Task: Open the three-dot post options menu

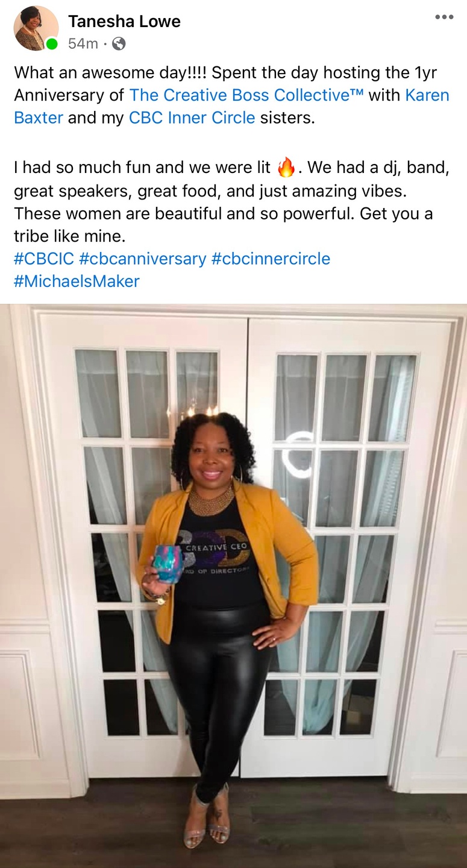Action: pos(444,17)
